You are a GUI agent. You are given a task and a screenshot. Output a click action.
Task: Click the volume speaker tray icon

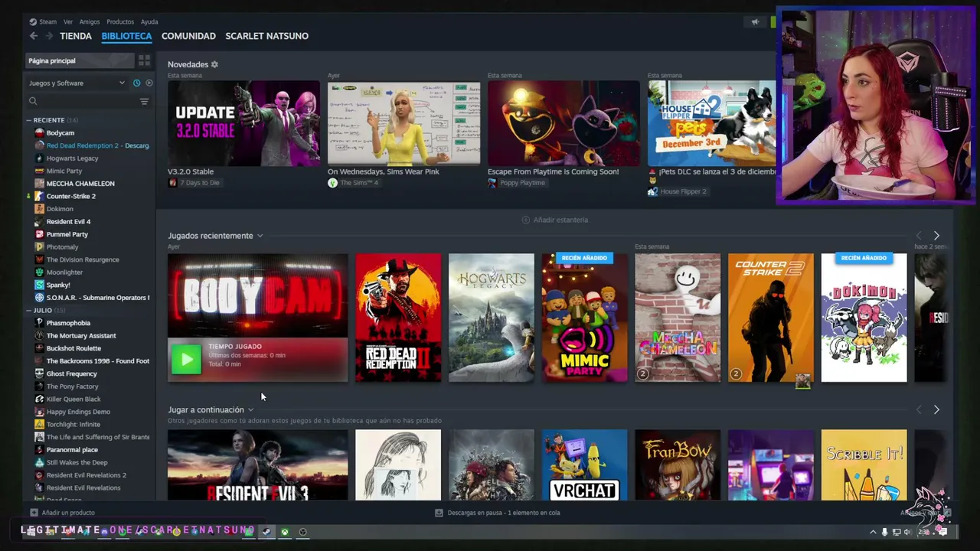coord(907,532)
